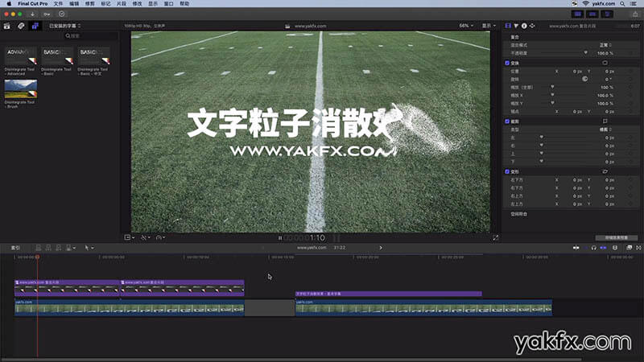The height and width of the screenshot is (362, 644).
Task: Adjust the Scale (All) slider handle
Action: [552, 87]
